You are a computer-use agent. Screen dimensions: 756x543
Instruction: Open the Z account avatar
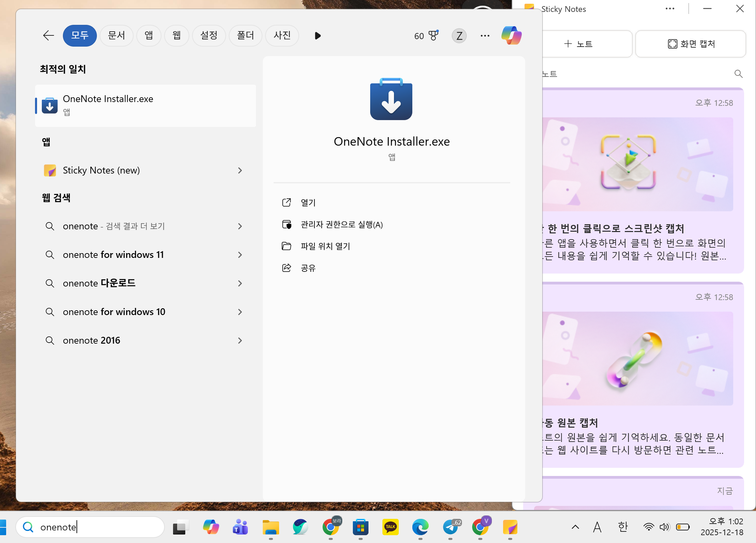pyautogui.click(x=459, y=36)
